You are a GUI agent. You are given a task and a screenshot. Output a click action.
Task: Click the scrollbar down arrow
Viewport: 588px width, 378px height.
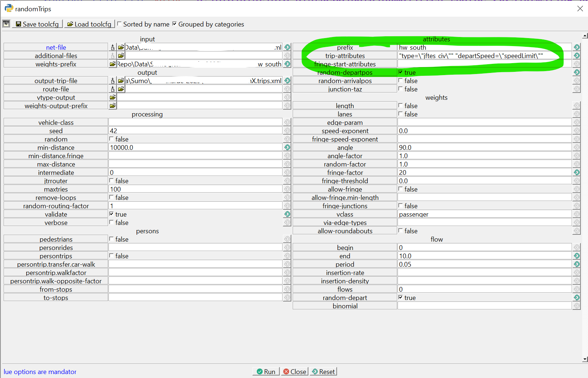tap(585, 359)
